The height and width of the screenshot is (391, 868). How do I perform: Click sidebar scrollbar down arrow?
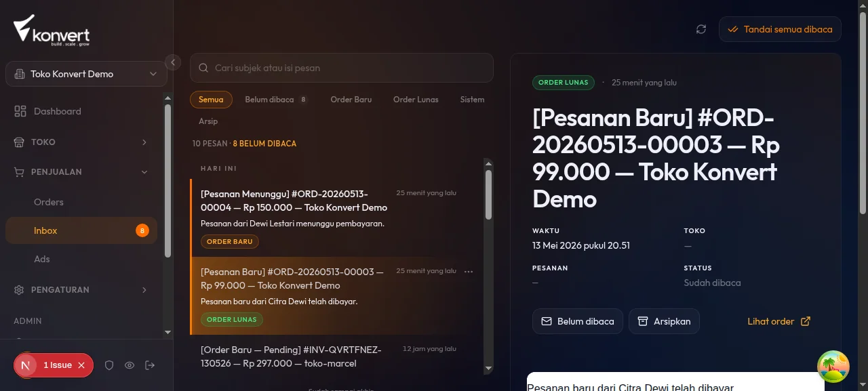click(168, 332)
